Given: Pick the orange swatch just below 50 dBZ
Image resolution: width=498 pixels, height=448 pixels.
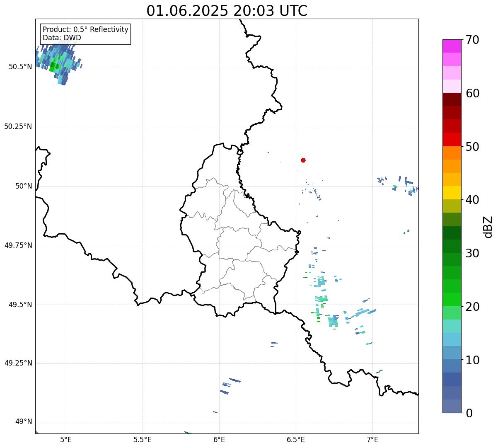Looking at the screenshot, I should [x=451, y=153].
